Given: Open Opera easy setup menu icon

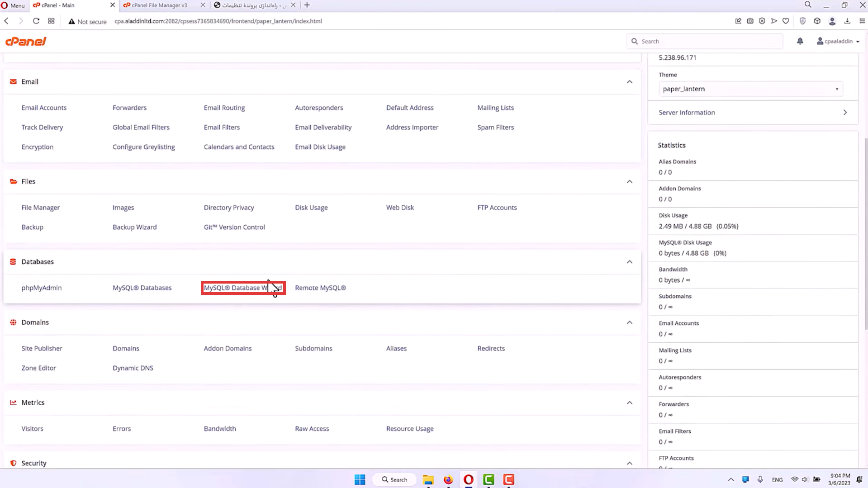Looking at the screenshot, I should [x=862, y=21].
